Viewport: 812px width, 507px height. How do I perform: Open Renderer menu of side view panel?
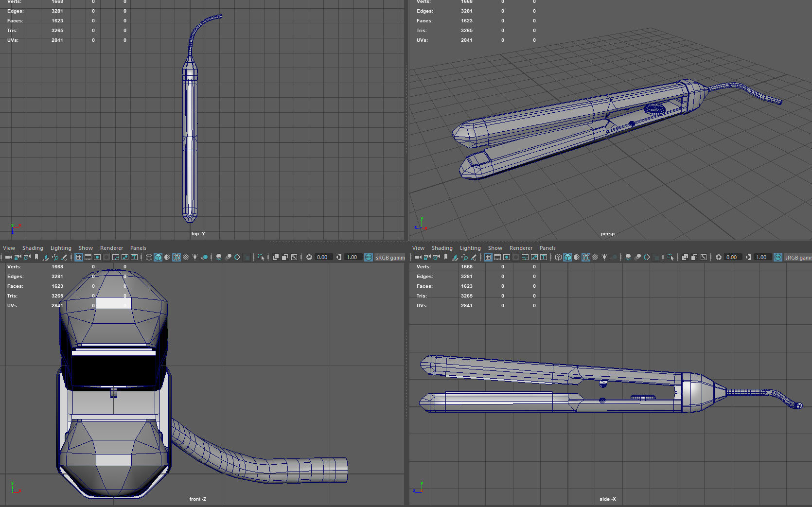(521, 248)
